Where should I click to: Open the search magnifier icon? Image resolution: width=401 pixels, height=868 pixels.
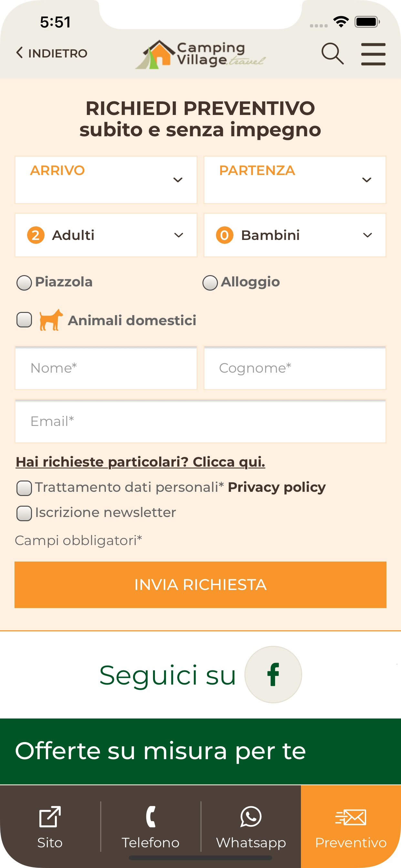pos(333,54)
